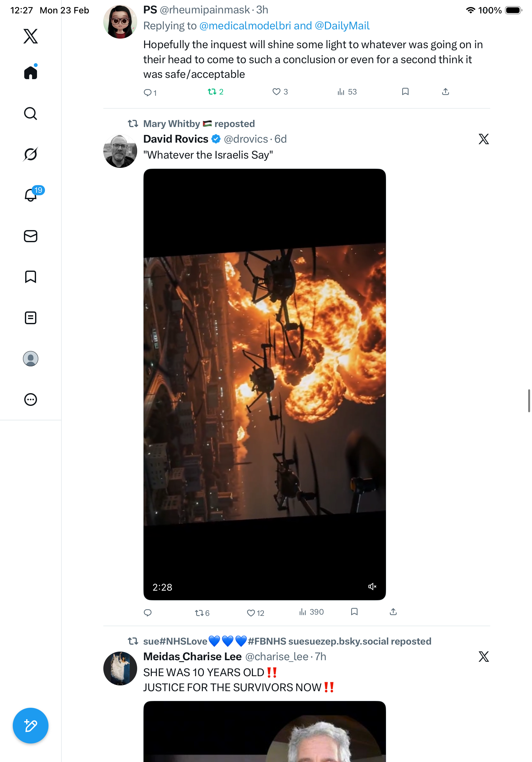The width and height of the screenshot is (532, 762).
Task: Bookmark the David Rovics post
Action: tap(354, 612)
